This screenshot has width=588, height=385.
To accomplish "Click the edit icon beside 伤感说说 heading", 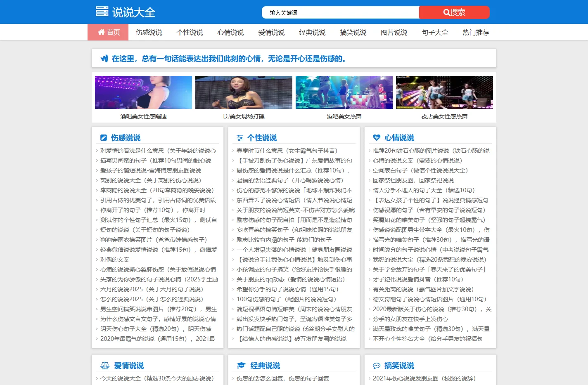I will pyautogui.click(x=104, y=138).
